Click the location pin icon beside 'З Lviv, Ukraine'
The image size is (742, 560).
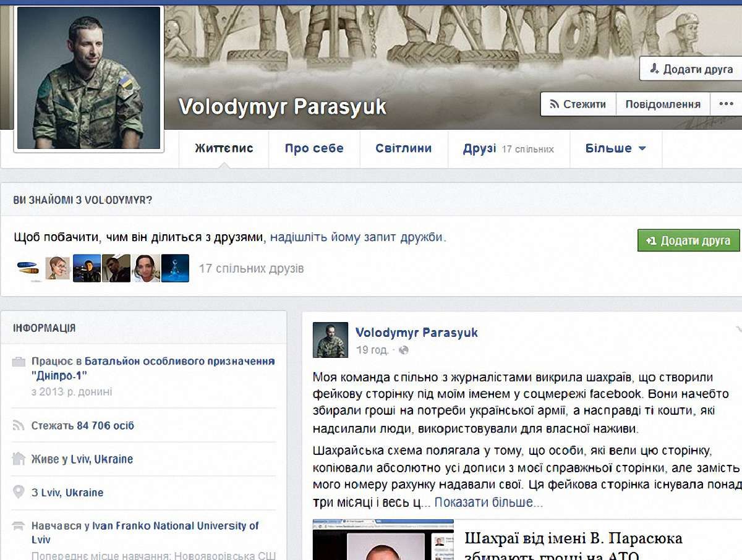[19, 493]
